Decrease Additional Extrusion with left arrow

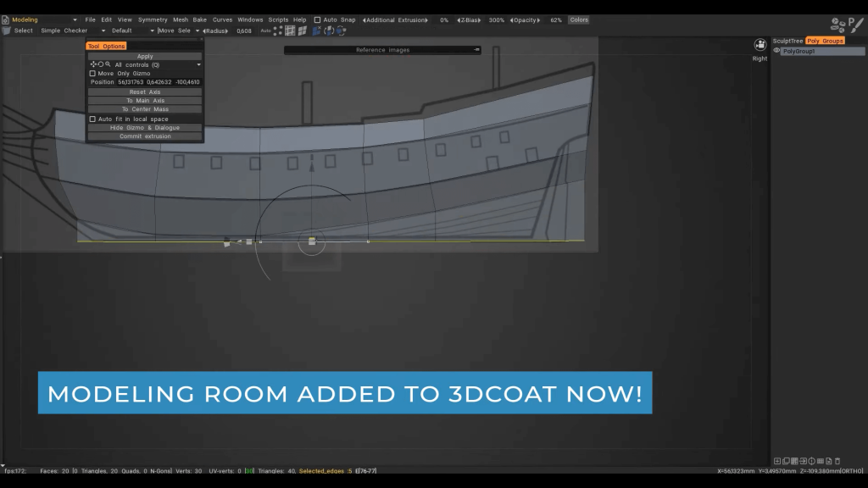click(x=364, y=20)
